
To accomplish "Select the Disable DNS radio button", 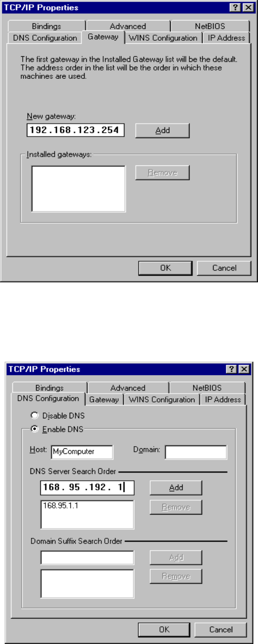I will 35,415.
